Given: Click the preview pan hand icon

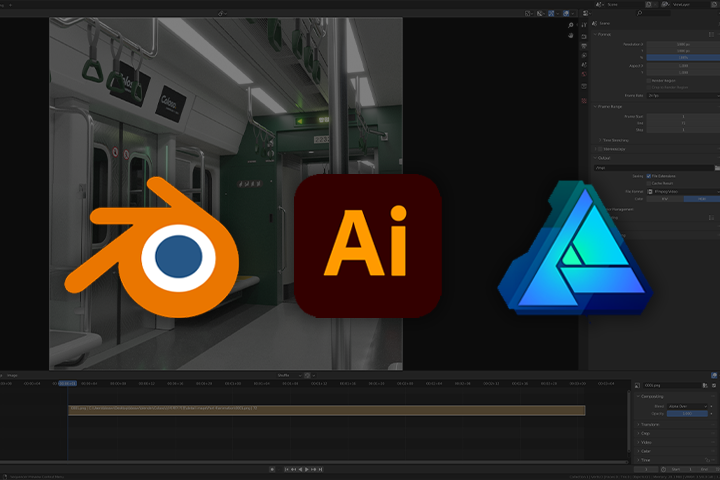Looking at the screenshot, I should point(571,35).
